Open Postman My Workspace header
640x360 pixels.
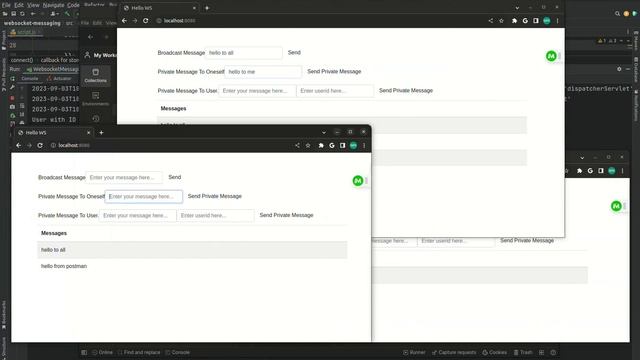tap(100, 55)
